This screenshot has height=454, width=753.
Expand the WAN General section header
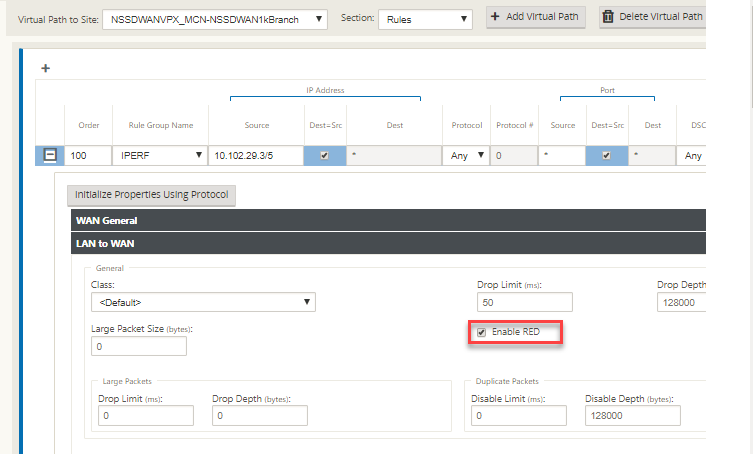pyautogui.click(x=389, y=221)
